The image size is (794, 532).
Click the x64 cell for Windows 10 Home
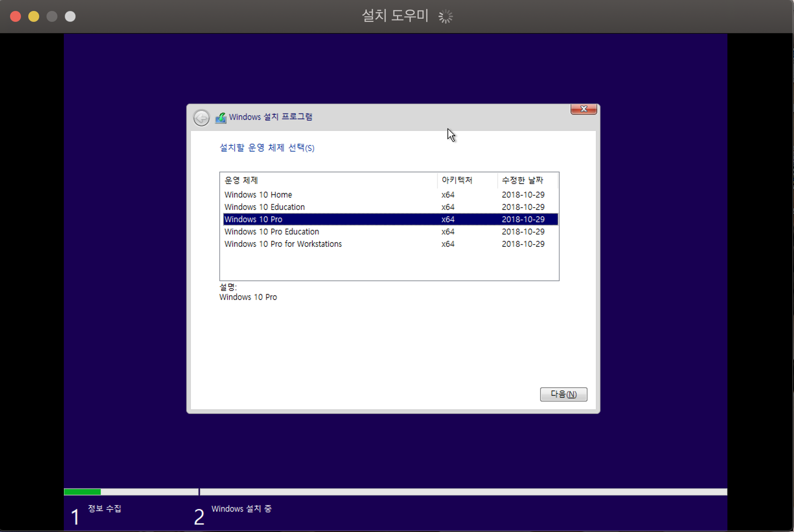(448, 194)
